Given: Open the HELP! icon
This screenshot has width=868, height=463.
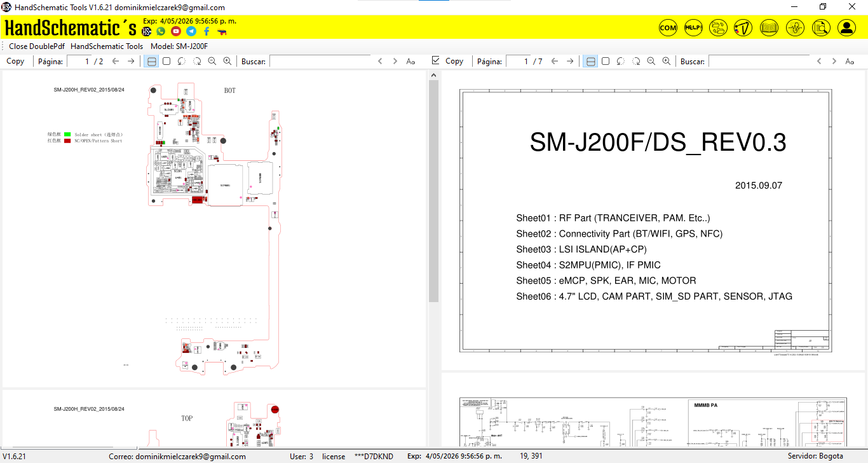Looking at the screenshot, I should click(x=693, y=27).
